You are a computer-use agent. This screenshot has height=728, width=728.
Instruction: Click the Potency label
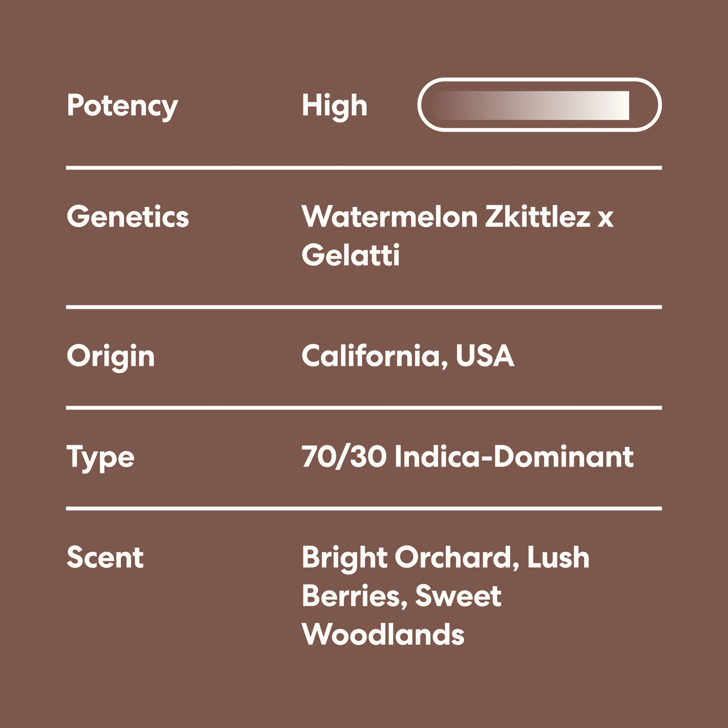click(122, 106)
